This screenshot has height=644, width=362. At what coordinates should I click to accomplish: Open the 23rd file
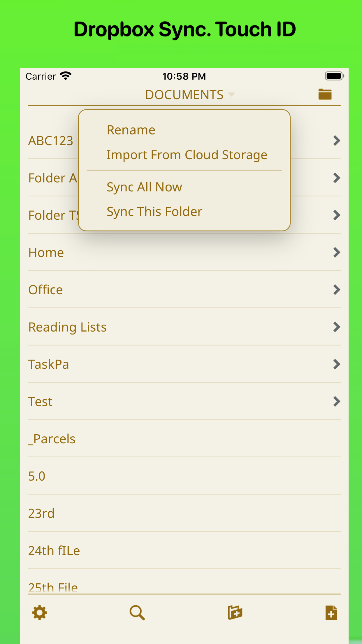tap(41, 514)
